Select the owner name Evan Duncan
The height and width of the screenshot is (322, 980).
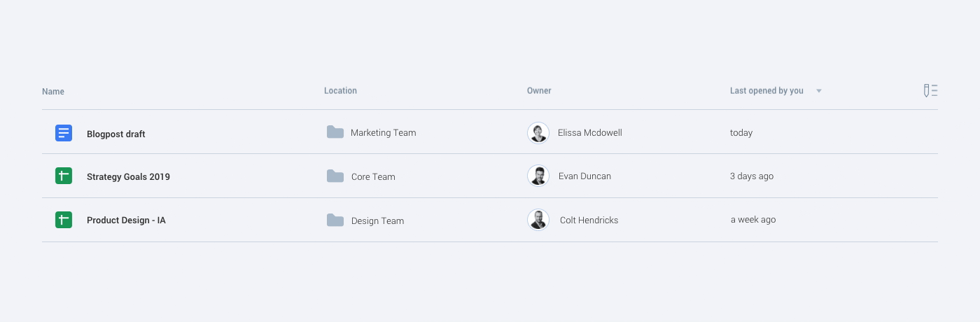click(584, 176)
